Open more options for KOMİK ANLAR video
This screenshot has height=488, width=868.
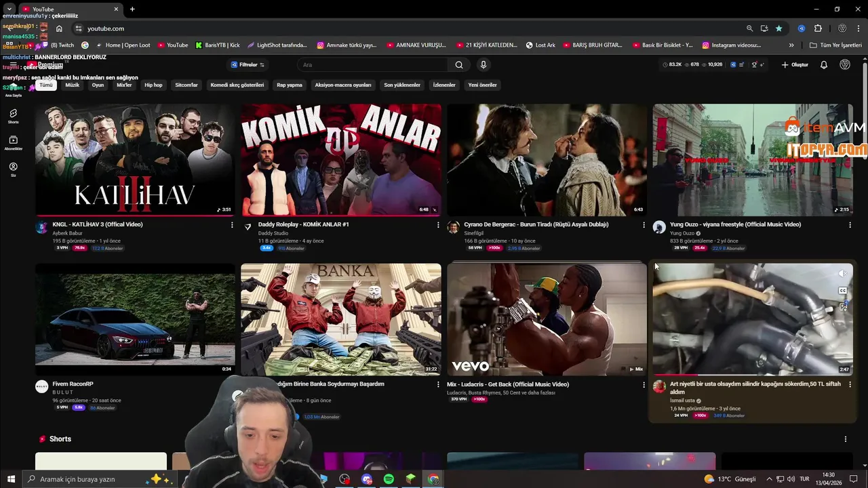tap(438, 225)
